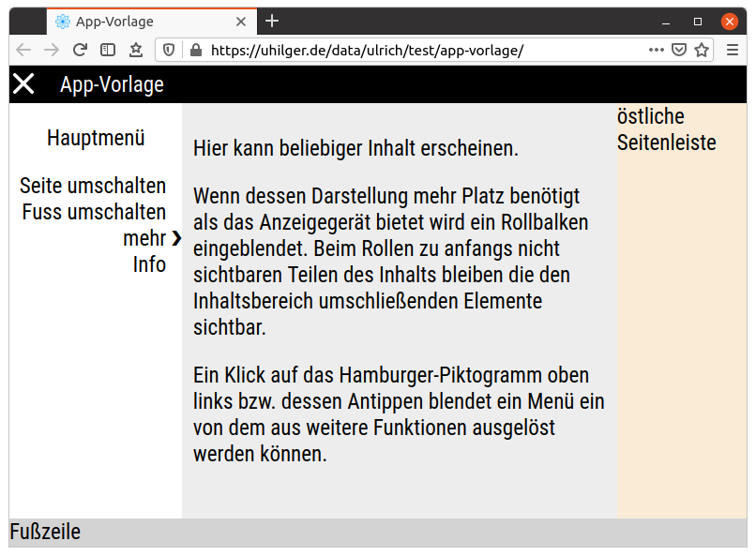This screenshot has height=556, width=756.
Task: Click 'Hier kann beliebiger Inhalt erscheinen.' text
Action: point(355,148)
